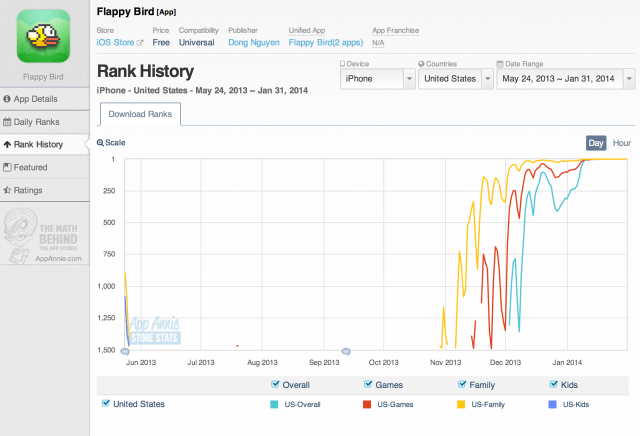Click the Featured sidebar icon

tap(7, 167)
